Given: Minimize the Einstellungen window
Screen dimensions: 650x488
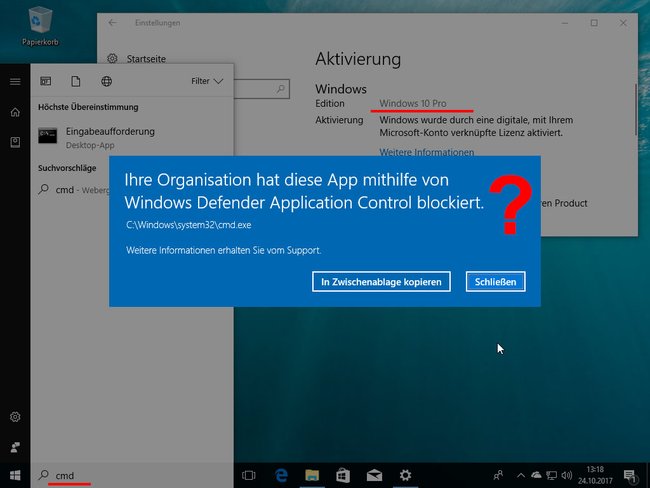Looking at the screenshot, I should [565, 23].
